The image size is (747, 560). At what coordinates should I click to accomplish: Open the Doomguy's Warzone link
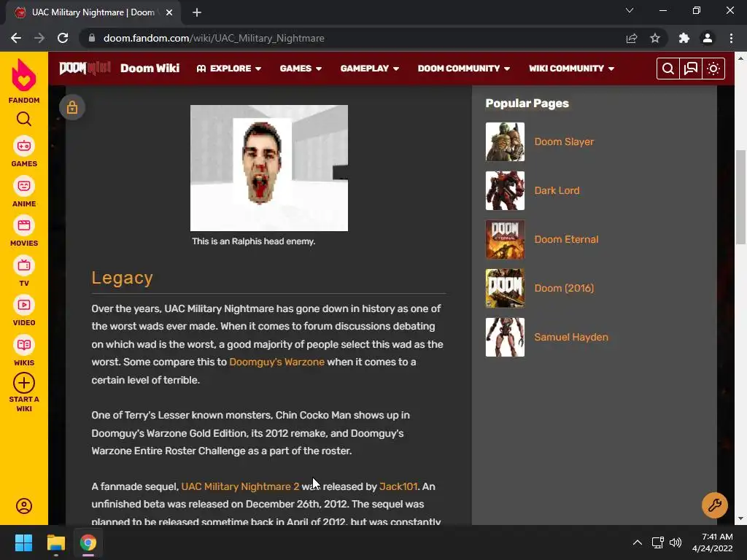coord(276,362)
